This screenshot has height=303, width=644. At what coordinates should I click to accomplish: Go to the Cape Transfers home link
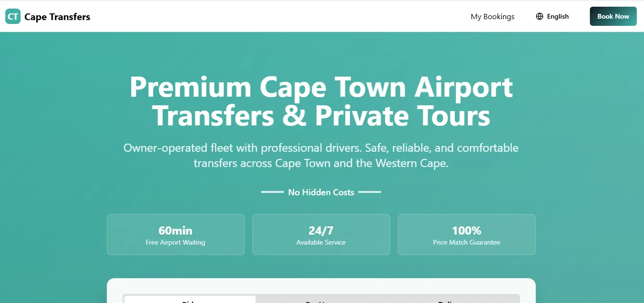click(57, 17)
